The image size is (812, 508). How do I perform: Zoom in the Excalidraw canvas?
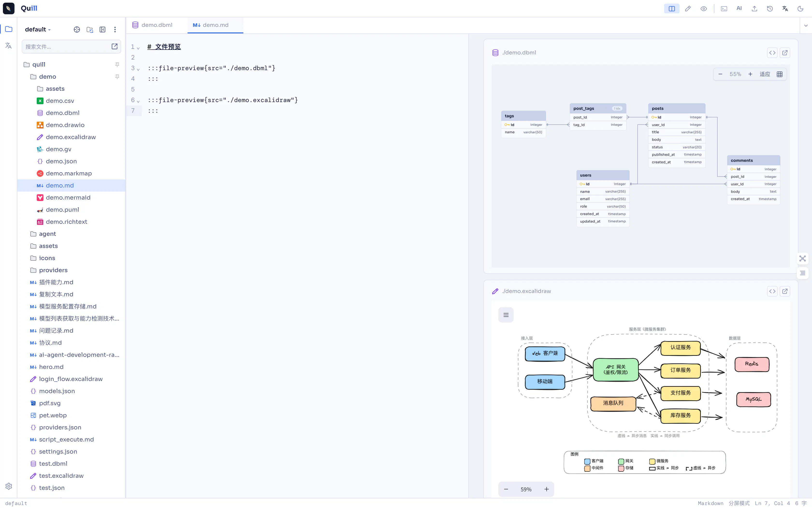[x=547, y=489]
